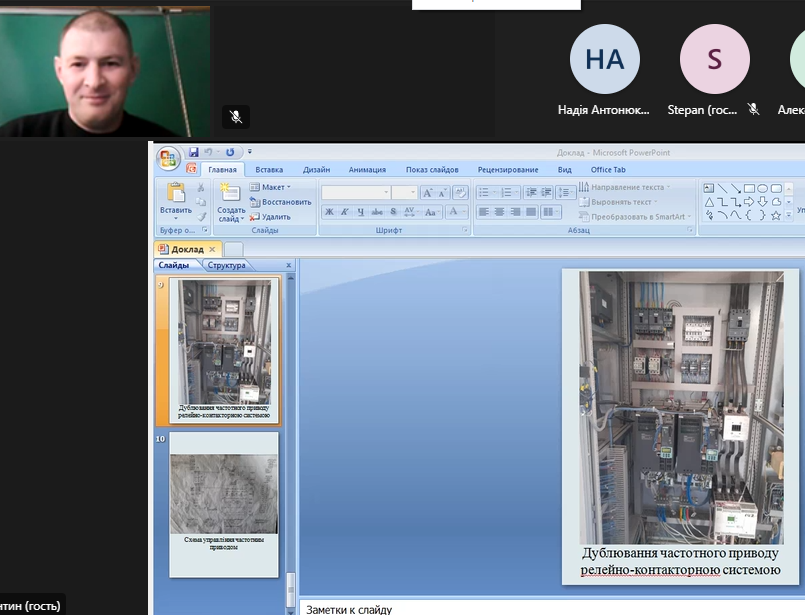Open the Макет layout dropdown
Image resolution: width=805 pixels, height=615 pixels.
pos(271,187)
